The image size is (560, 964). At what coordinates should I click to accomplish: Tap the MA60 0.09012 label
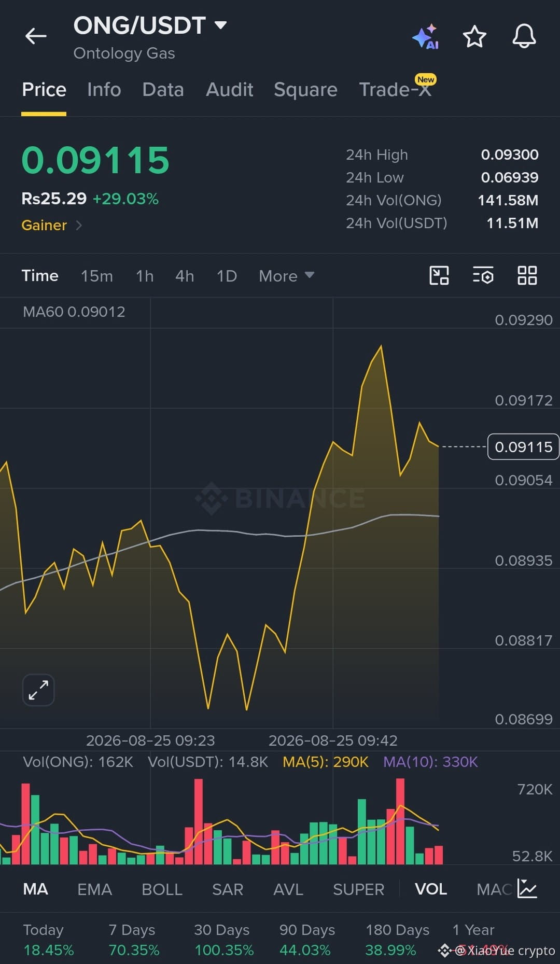tap(74, 312)
